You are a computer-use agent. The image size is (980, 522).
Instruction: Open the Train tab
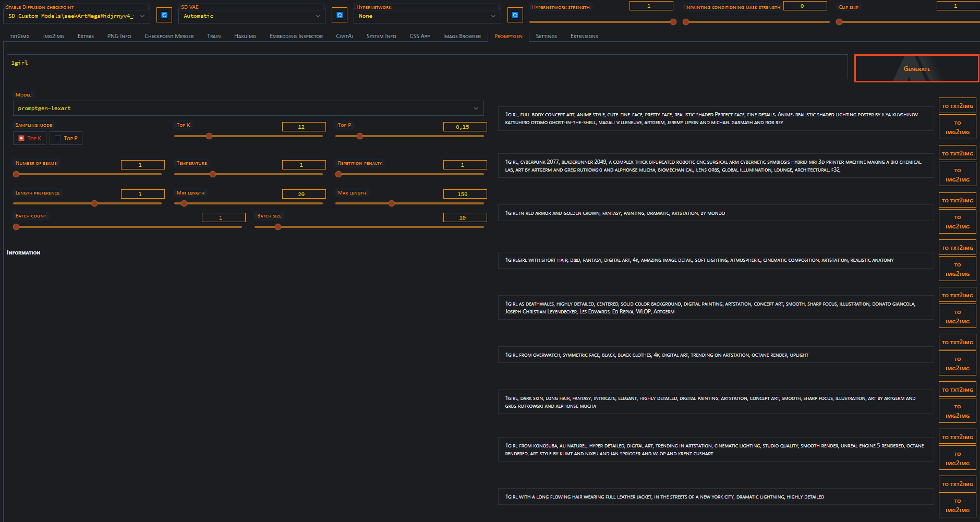[214, 36]
